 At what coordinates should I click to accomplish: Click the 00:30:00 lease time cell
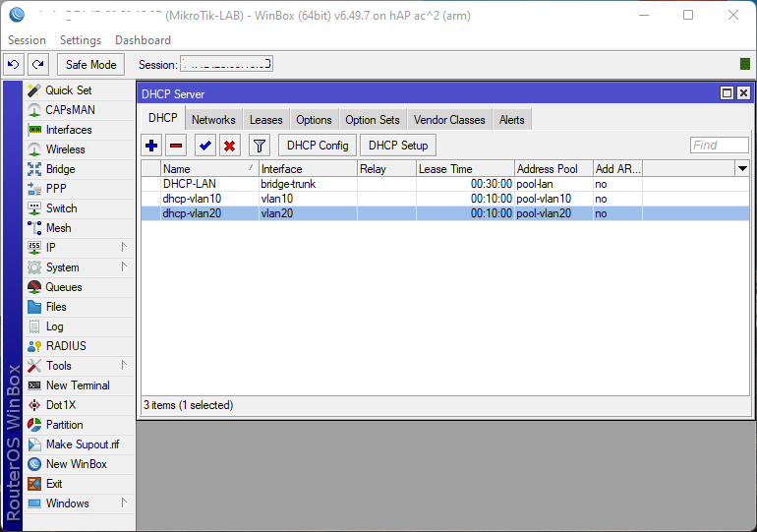click(x=465, y=184)
